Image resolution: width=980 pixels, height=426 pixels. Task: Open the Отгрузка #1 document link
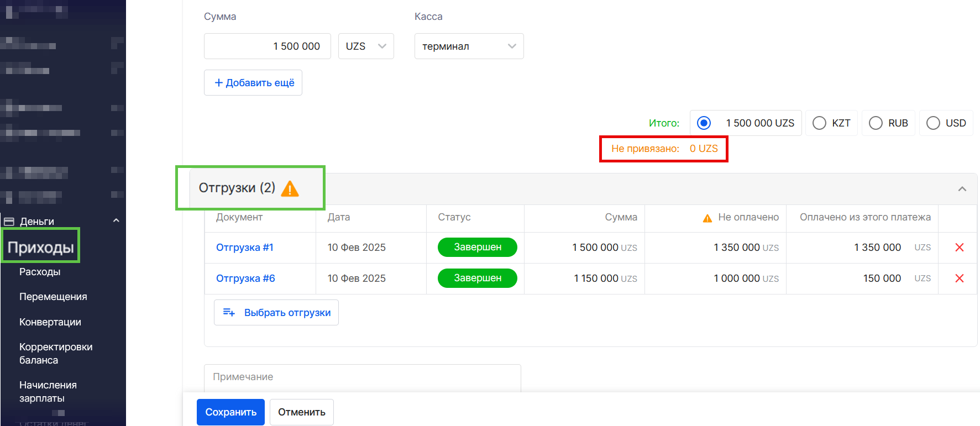tap(244, 248)
